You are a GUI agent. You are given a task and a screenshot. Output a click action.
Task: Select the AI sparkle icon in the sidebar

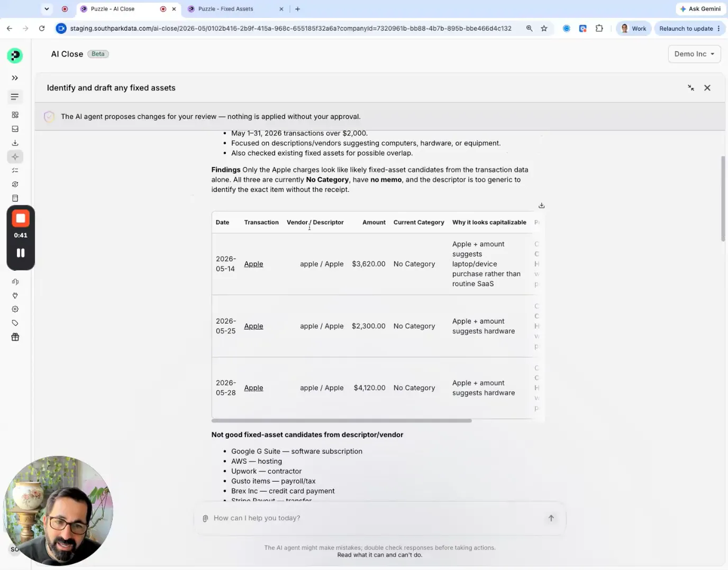(15, 157)
